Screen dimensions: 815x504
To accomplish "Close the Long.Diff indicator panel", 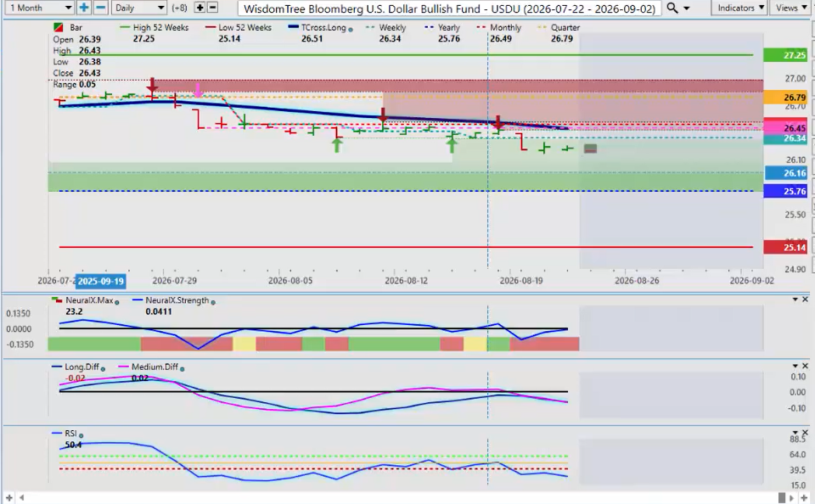I will [805, 366].
